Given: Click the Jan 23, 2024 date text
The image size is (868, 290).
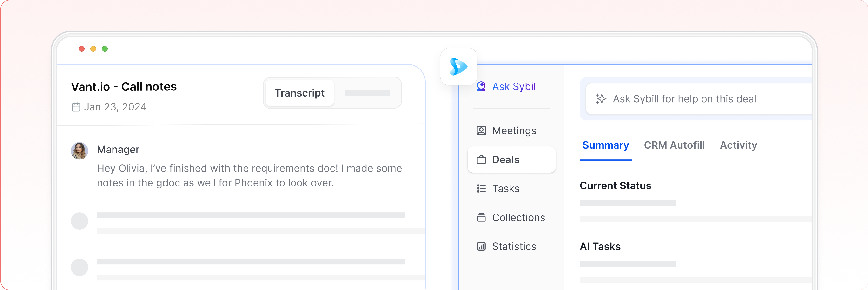Looking at the screenshot, I should click(115, 107).
